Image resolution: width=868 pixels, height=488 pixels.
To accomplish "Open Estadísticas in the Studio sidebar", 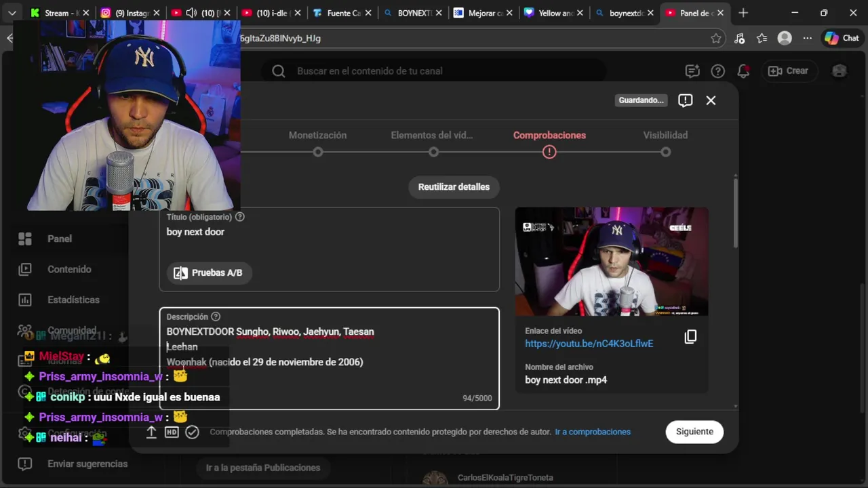I will click(x=75, y=300).
